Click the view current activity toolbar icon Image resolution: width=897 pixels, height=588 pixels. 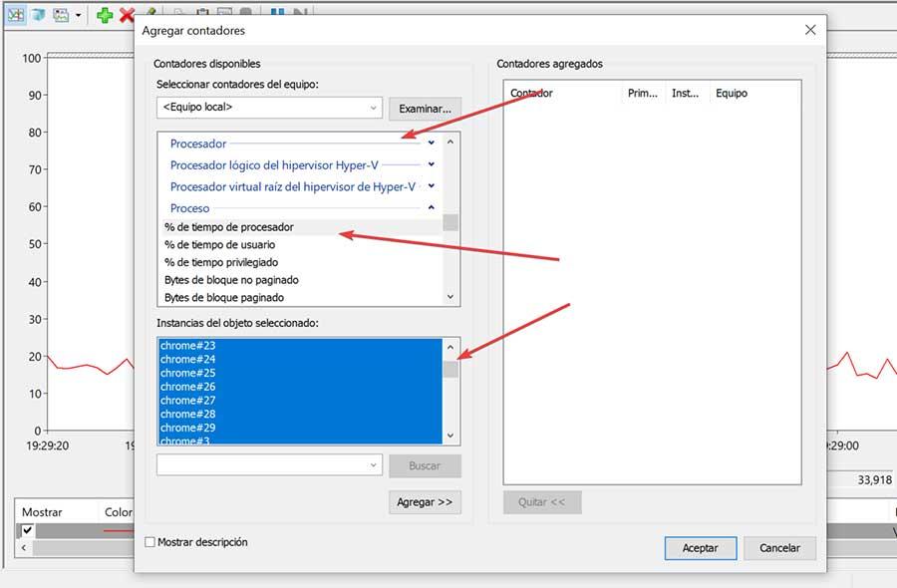16,14
